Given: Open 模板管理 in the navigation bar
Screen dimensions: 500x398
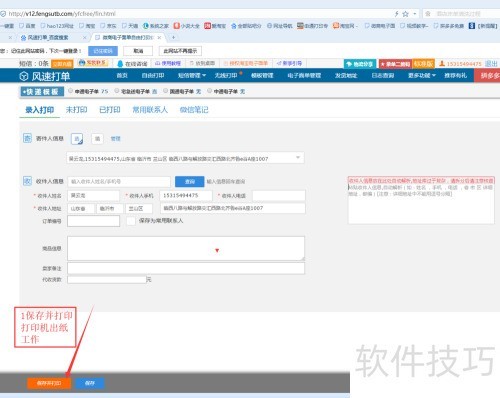Looking at the screenshot, I should click(262, 76).
